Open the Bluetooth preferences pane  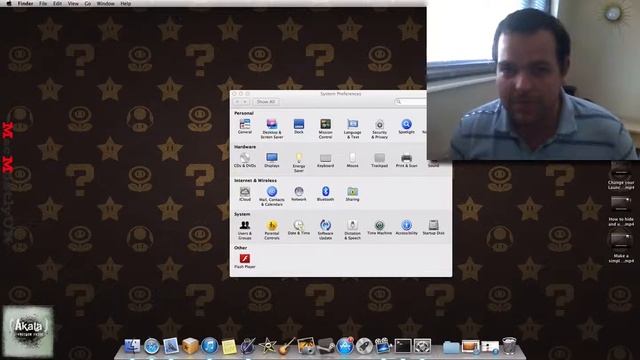point(325,193)
